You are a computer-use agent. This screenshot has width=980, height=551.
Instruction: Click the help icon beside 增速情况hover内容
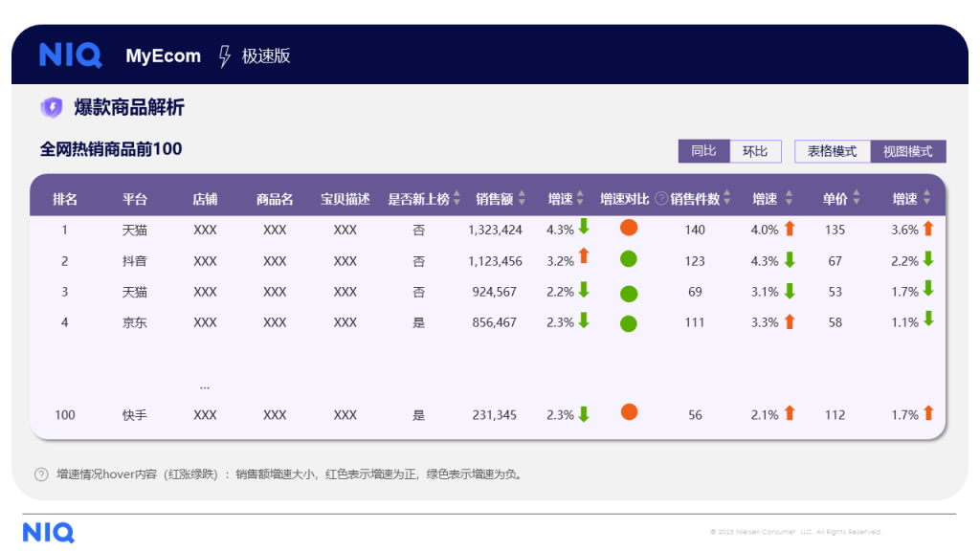tap(41, 474)
